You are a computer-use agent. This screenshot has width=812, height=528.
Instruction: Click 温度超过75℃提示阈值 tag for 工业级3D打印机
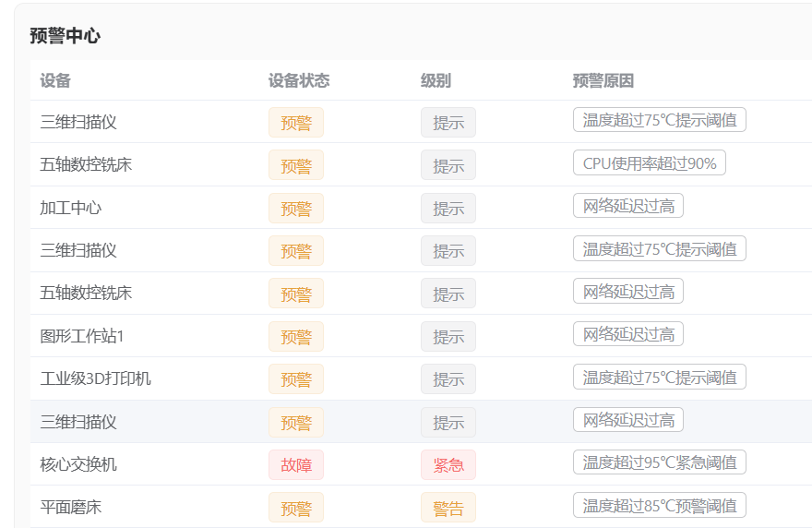[x=659, y=377]
